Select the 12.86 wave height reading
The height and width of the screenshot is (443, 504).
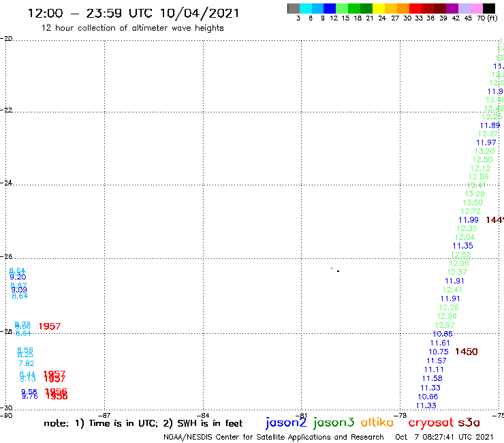pos(478,177)
